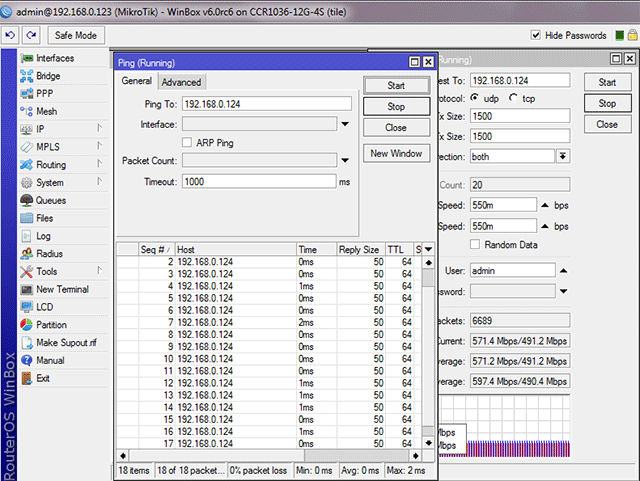Open the Radius sidebar icon
Viewport: 640px width, 481px height.
tap(27, 254)
